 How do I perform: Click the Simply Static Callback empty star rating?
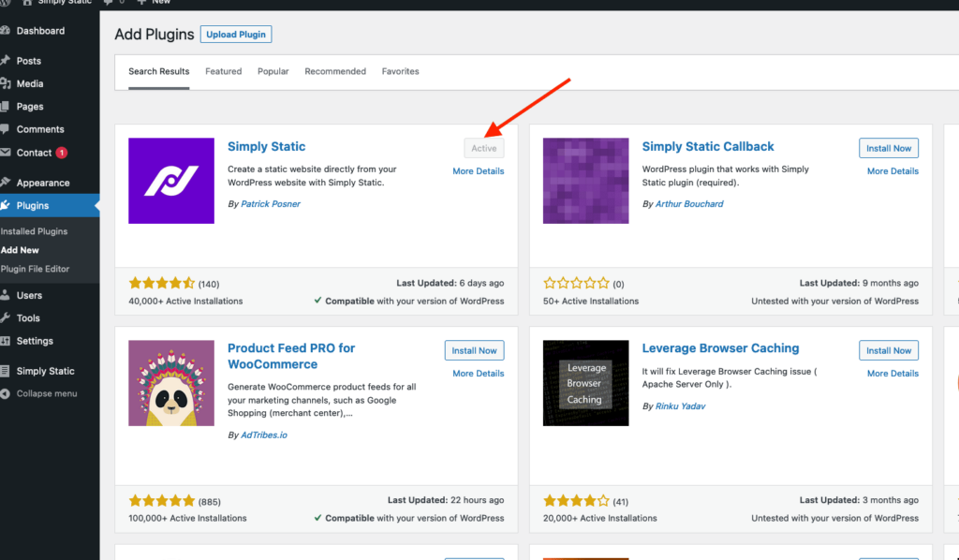click(x=576, y=283)
